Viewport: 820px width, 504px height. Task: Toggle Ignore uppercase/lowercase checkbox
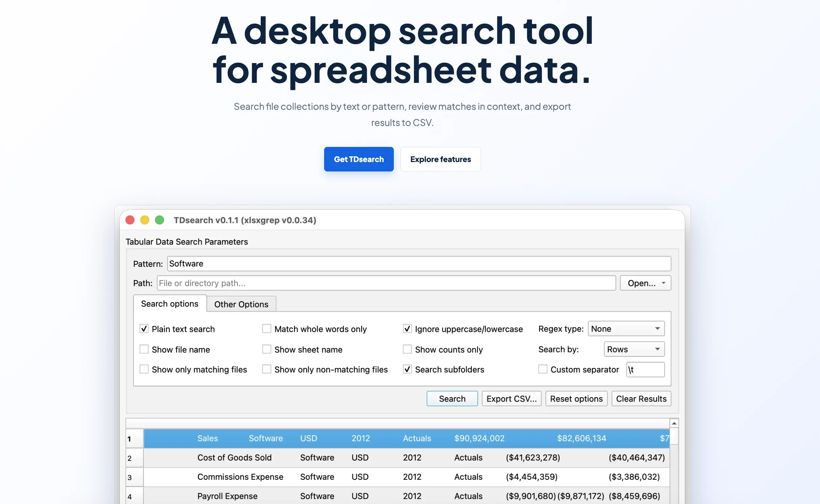coord(407,329)
